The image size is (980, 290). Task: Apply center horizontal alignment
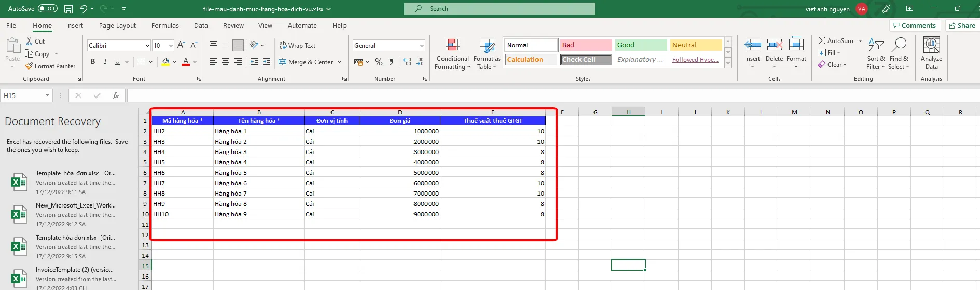(226, 62)
